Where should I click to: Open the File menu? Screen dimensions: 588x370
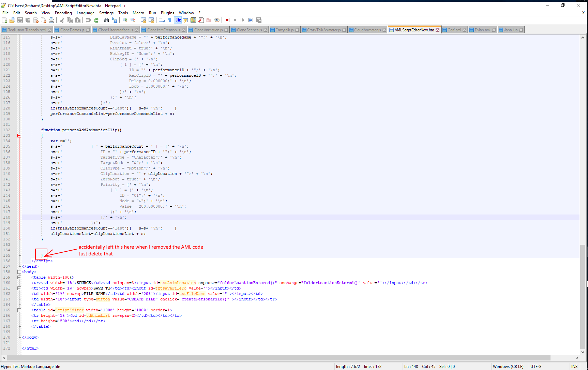pyautogui.click(x=5, y=13)
